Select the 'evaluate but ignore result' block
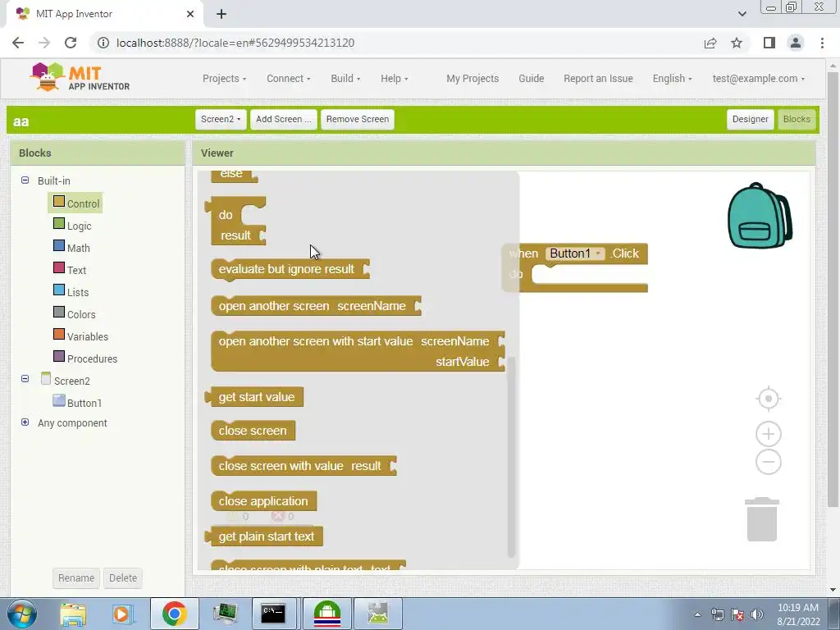 point(290,269)
